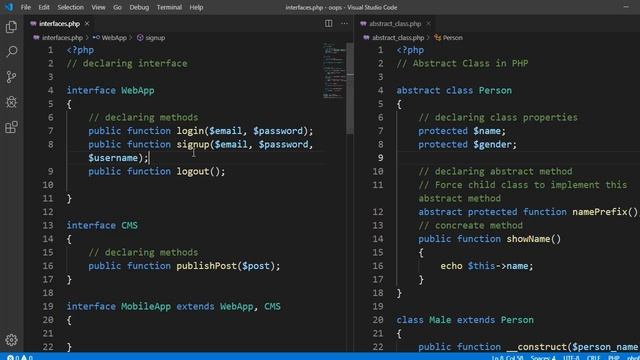Image resolution: width=640 pixels, height=360 pixels.
Task: Click the 'publishPost' function name
Action: click(x=207, y=266)
